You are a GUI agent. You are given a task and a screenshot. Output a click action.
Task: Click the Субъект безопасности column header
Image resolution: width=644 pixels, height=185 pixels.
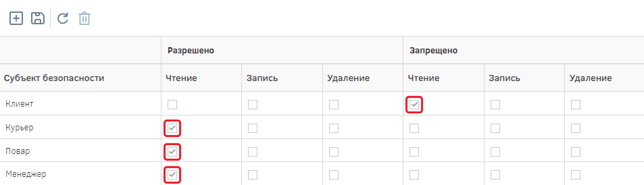click(54, 78)
